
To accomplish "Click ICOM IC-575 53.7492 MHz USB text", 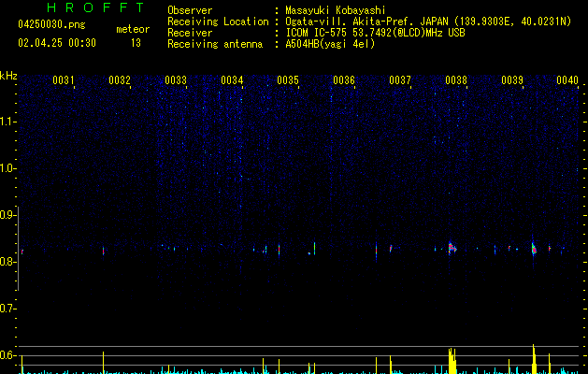I will pos(375,33).
